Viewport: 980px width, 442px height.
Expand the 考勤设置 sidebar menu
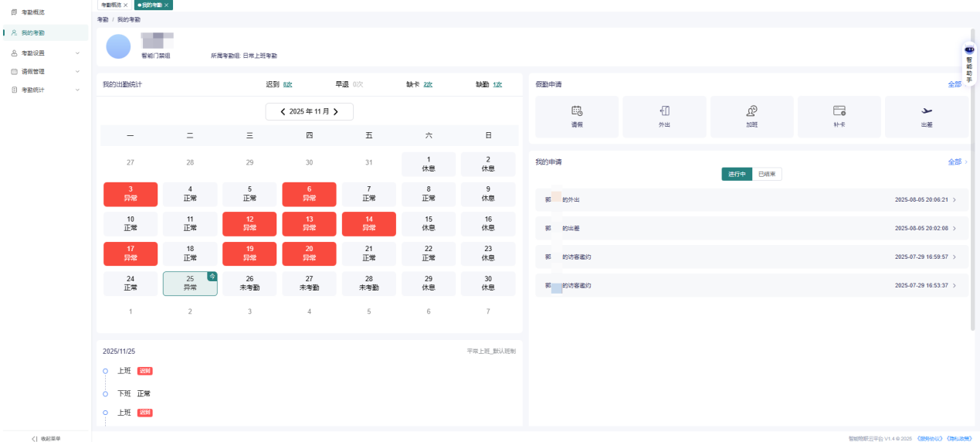tap(45, 53)
